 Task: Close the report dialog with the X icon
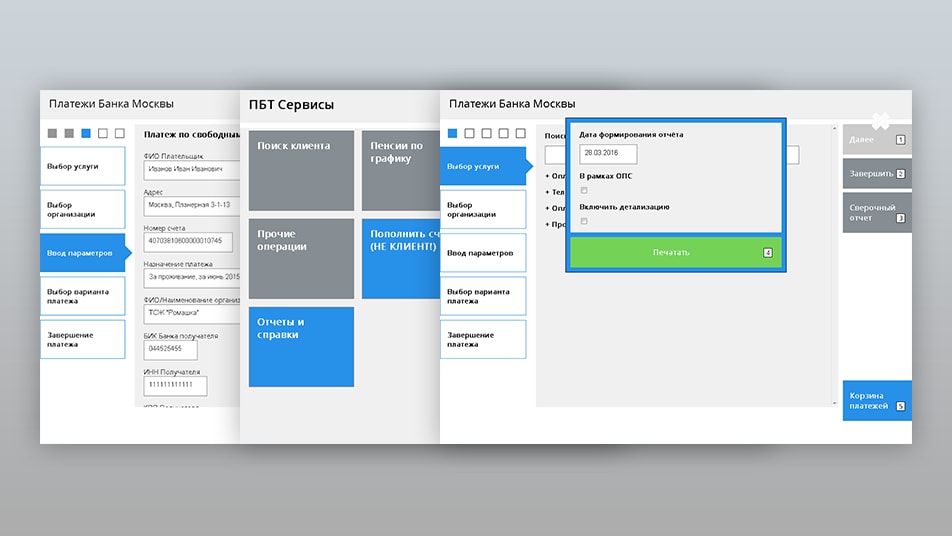(880, 121)
